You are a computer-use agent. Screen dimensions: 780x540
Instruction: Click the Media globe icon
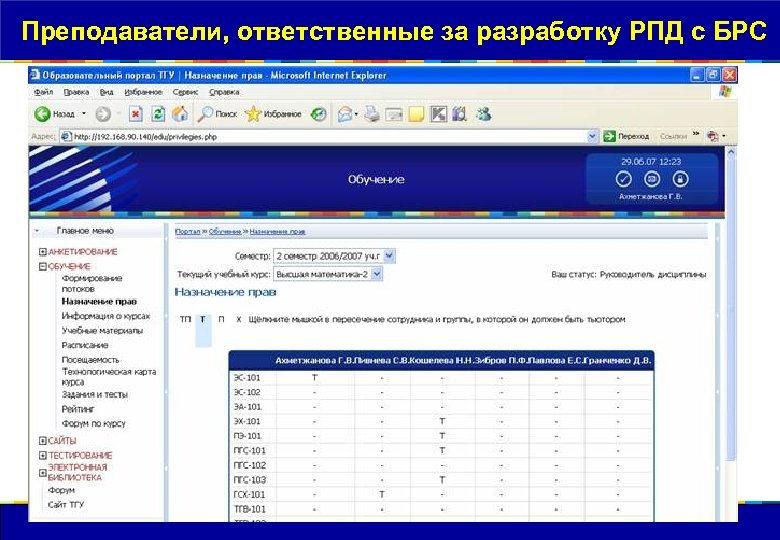point(318,114)
